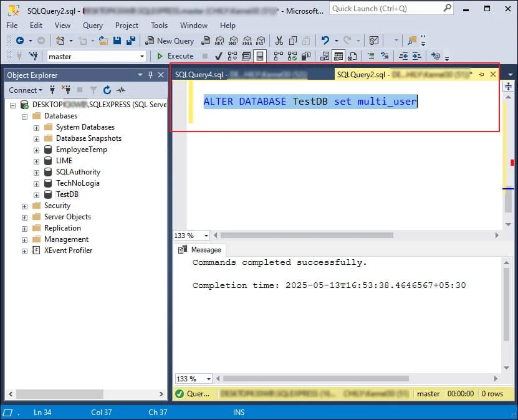Click the Navigate Backward arrow icon

coord(20,41)
